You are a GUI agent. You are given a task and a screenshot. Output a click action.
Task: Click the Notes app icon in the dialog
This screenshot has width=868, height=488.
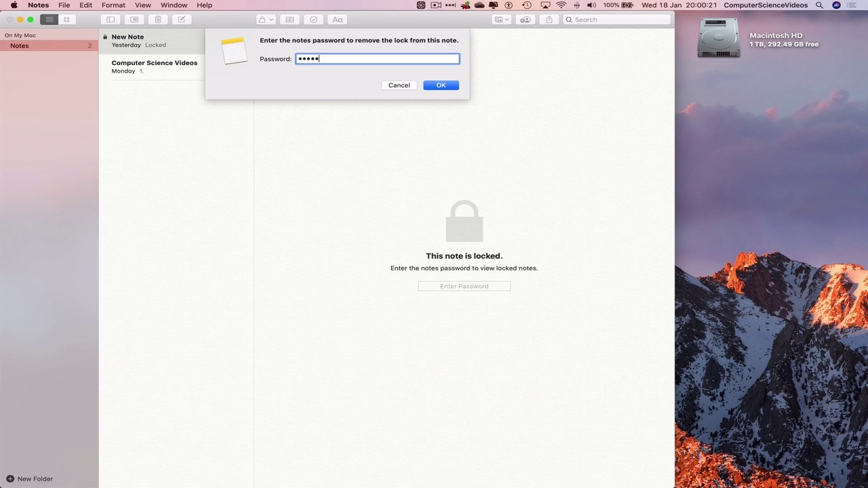[234, 51]
